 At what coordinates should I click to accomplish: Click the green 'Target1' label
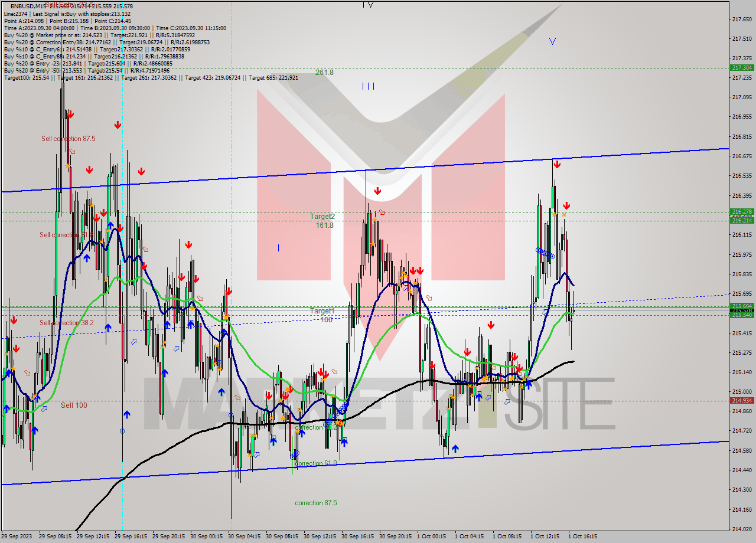click(322, 311)
